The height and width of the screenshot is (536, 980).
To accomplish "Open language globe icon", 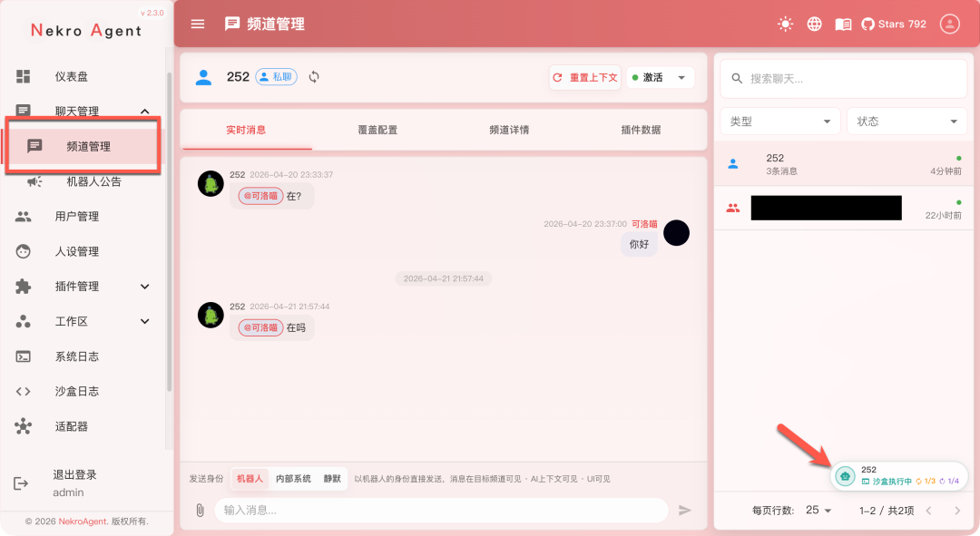I will point(814,24).
